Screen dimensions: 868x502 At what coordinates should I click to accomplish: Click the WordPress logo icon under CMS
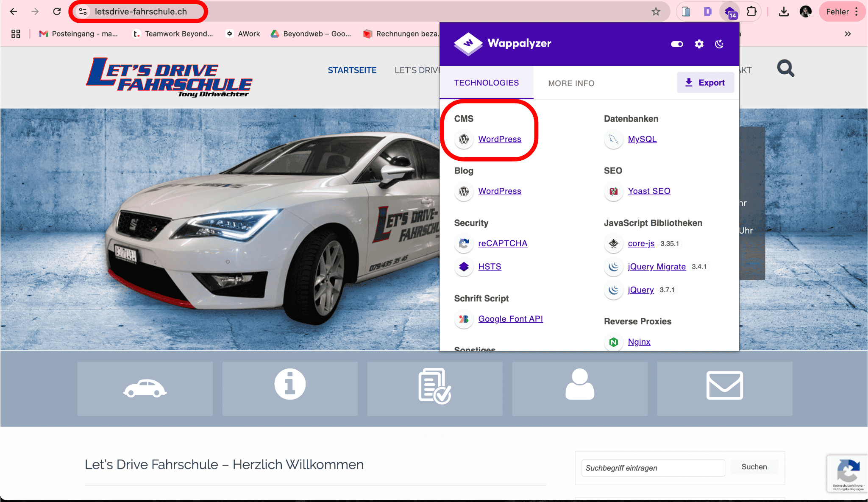click(x=464, y=139)
